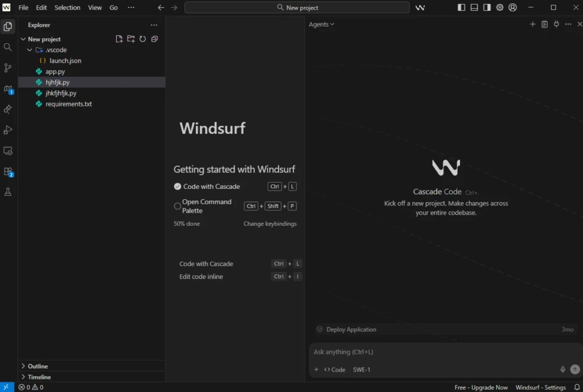Toggle bottom panel layout icon

[474, 7]
